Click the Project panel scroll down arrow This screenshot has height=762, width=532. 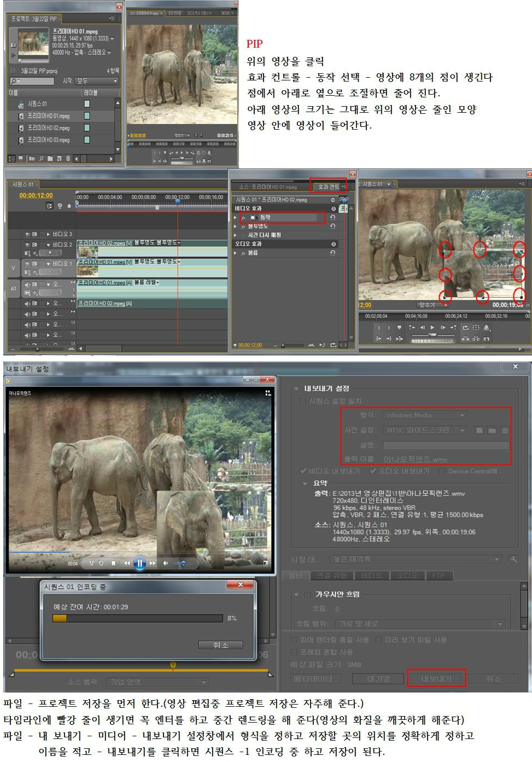[118, 149]
